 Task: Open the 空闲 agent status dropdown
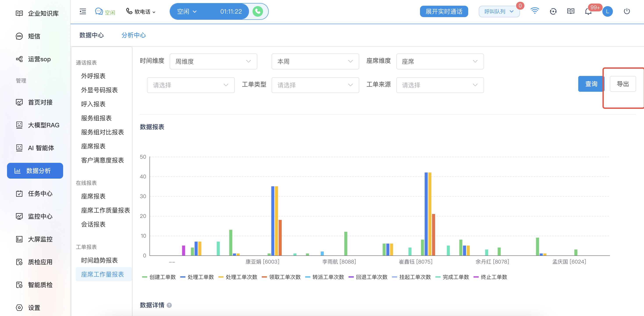(x=187, y=11)
